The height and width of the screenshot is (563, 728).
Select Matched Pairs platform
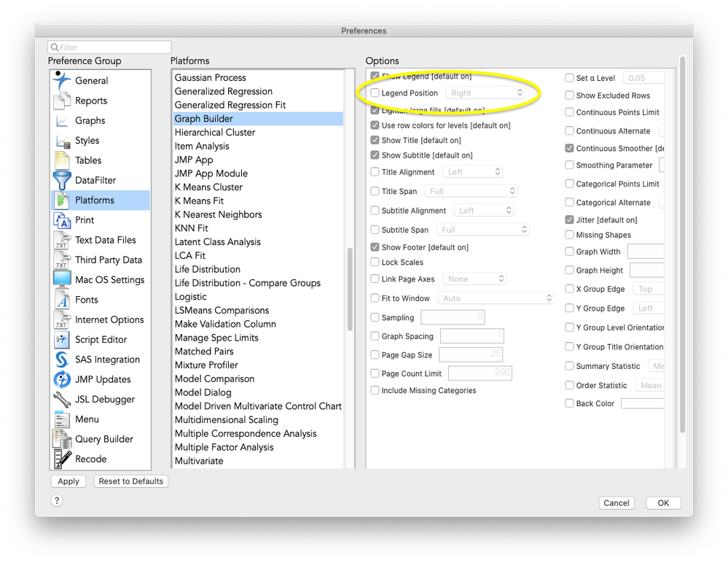point(258,352)
